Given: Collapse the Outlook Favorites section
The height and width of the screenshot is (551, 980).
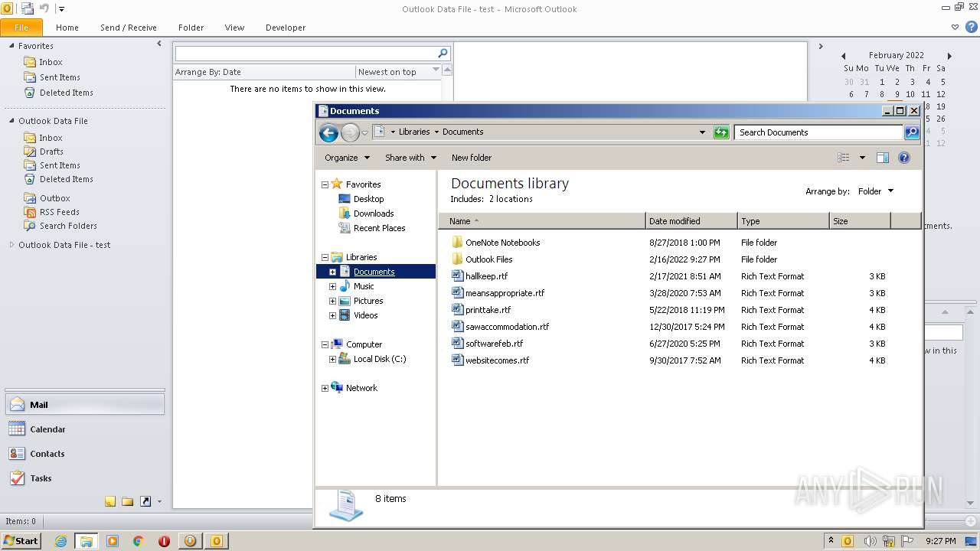Looking at the screenshot, I should 11,46.
